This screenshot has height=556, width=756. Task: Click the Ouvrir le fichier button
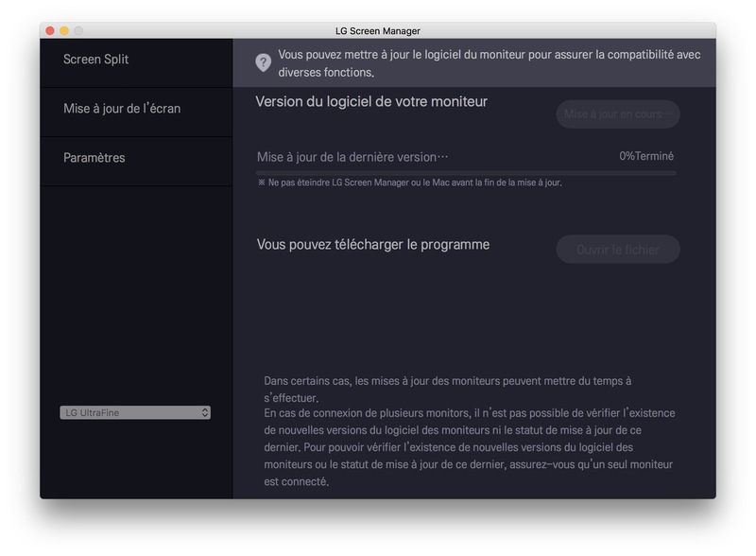click(618, 250)
